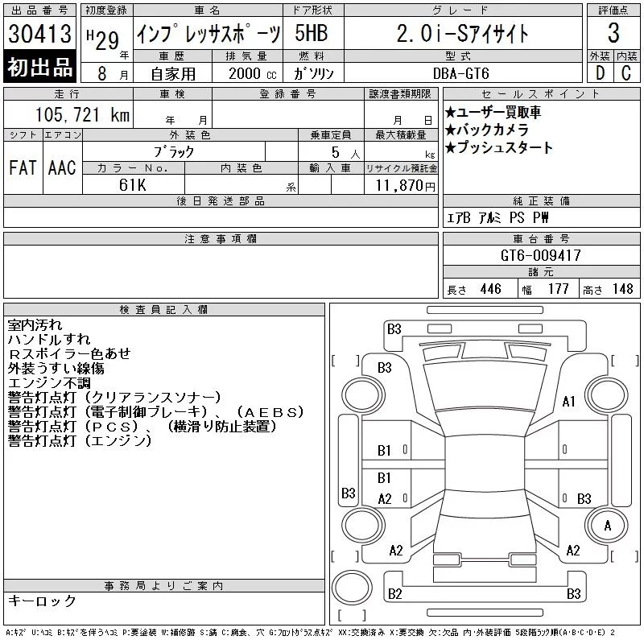Click the seating capacity 5 人
The height and width of the screenshot is (644, 644).
pyautogui.click(x=345, y=153)
